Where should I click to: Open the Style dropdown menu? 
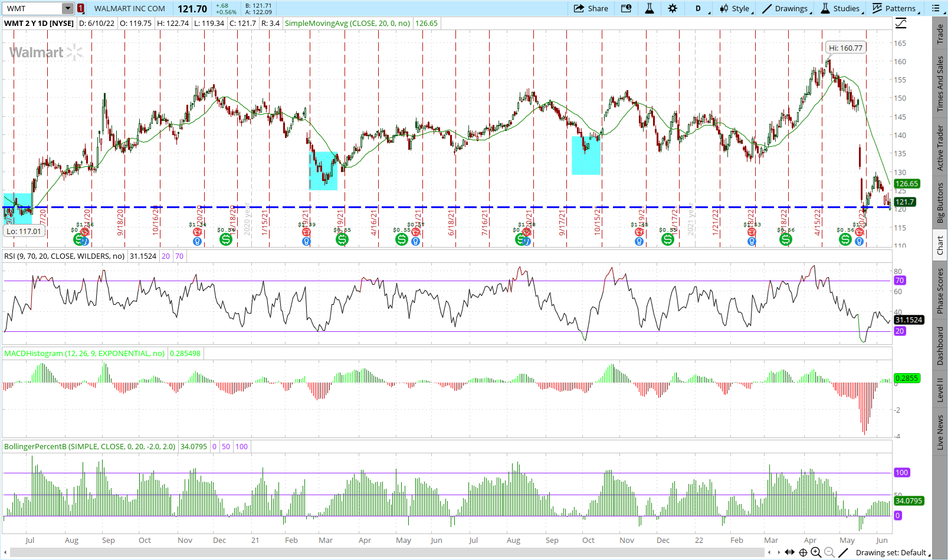[736, 8]
